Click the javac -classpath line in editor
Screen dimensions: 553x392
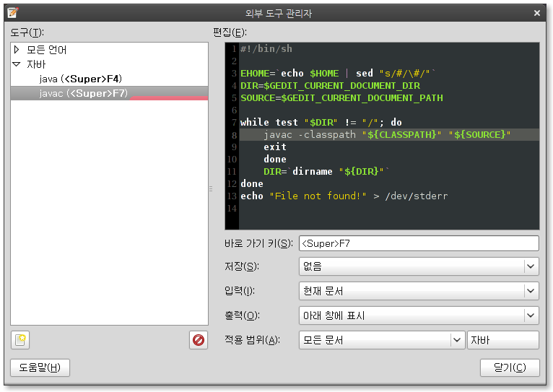389,135
